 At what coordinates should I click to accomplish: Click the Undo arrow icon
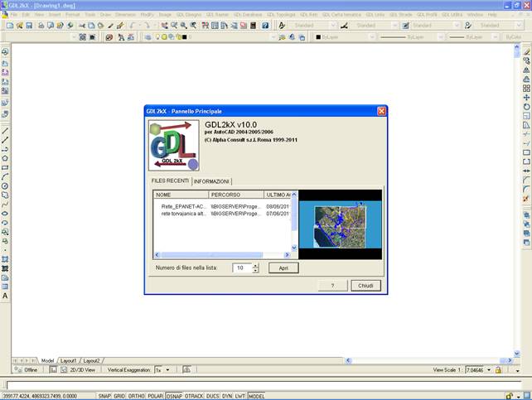pos(133,26)
